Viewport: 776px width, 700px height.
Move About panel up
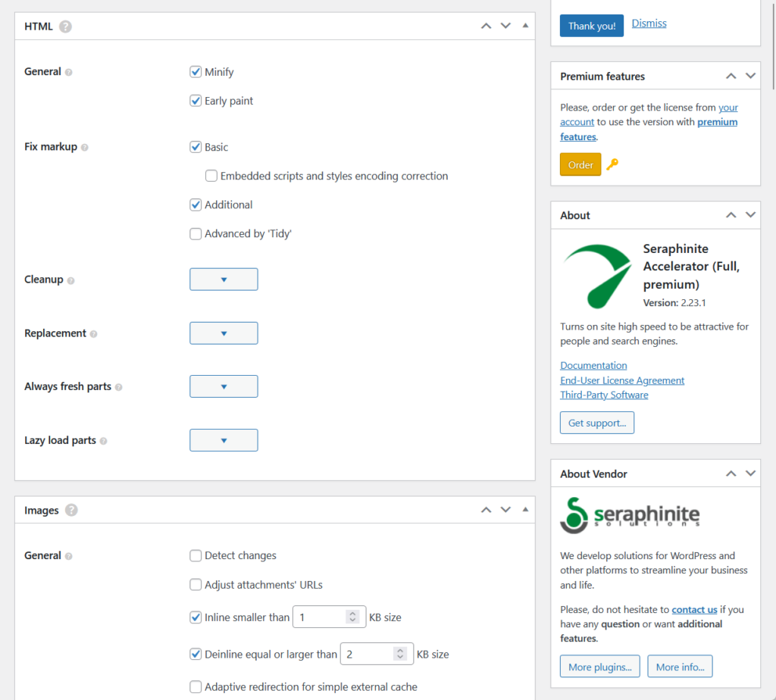tap(731, 214)
